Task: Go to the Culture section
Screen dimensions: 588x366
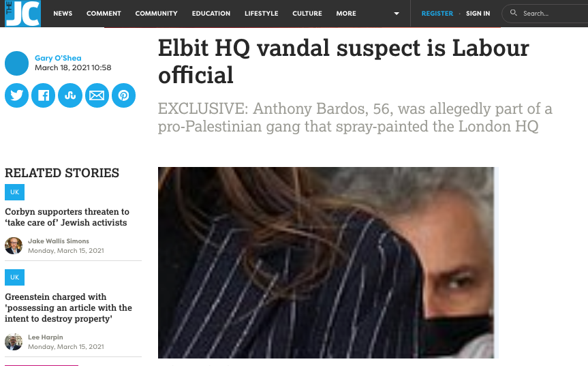Action: point(307,14)
